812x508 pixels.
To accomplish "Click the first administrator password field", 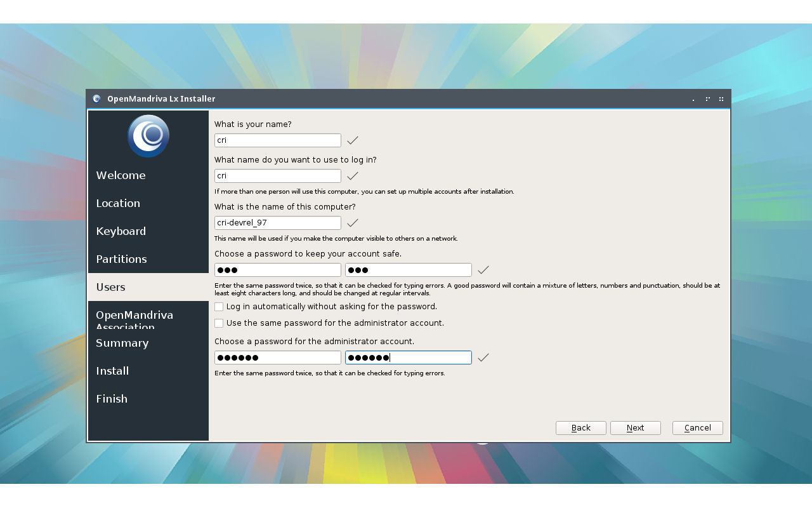I will click(277, 358).
